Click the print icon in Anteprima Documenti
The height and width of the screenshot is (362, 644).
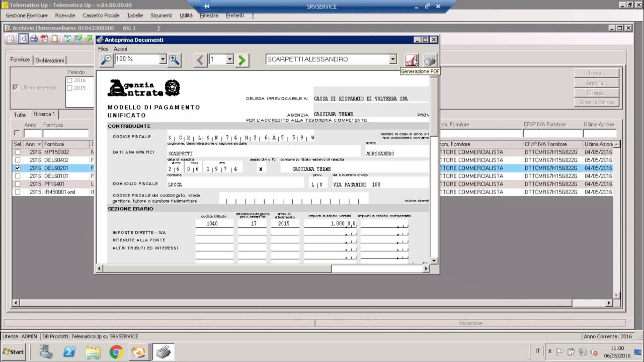pyautogui.click(x=430, y=60)
